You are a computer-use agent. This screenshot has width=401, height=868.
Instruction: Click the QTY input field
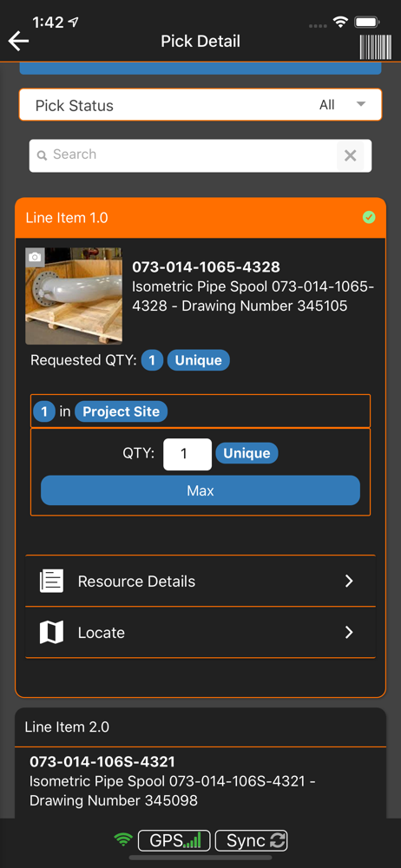click(x=187, y=454)
